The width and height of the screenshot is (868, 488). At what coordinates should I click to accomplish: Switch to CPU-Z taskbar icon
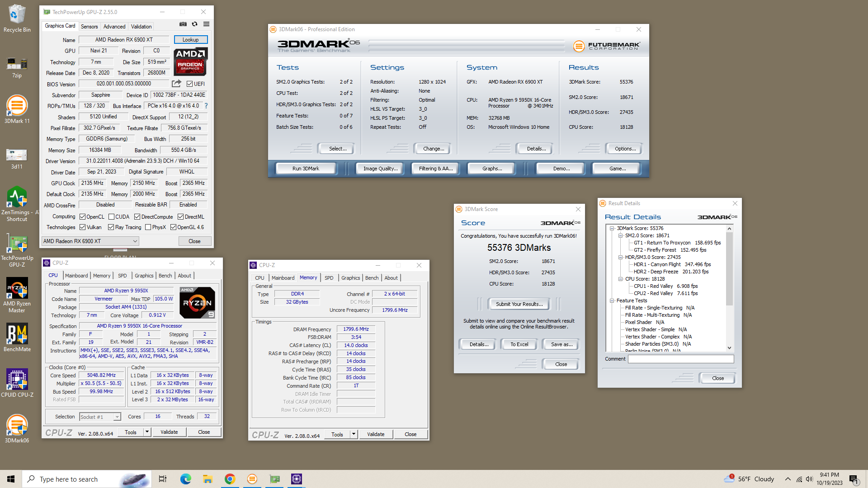[x=297, y=479]
